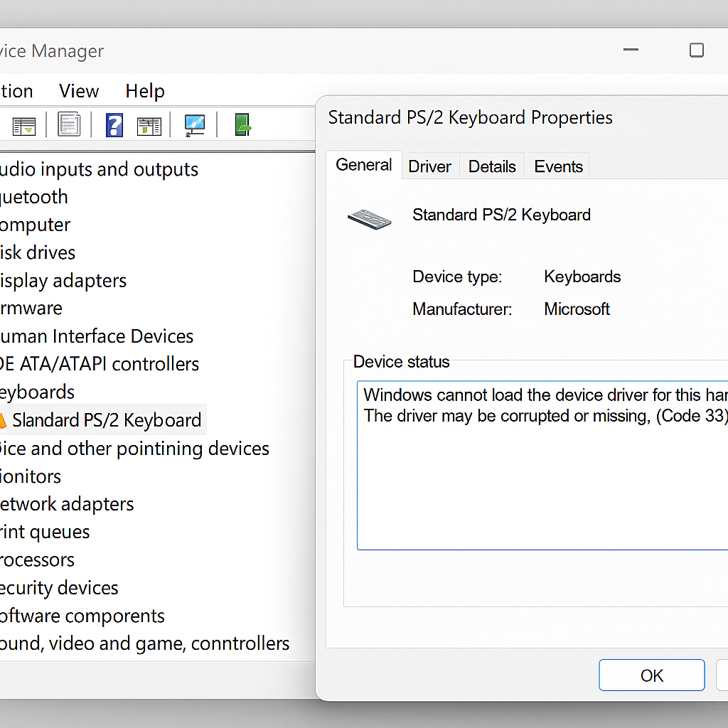The image size is (728, 728).
Task: Open the View menu
Action: [x=79, y=91]
